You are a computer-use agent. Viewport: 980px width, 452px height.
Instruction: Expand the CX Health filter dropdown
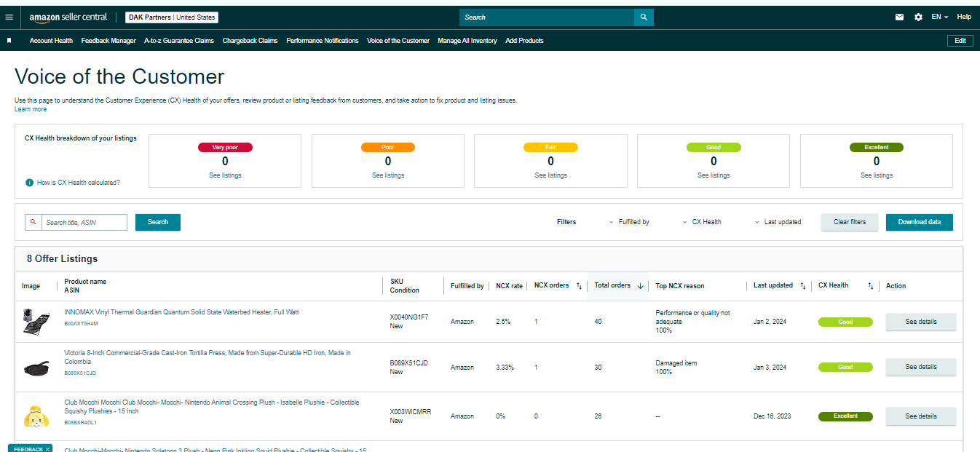click(701, 222)
